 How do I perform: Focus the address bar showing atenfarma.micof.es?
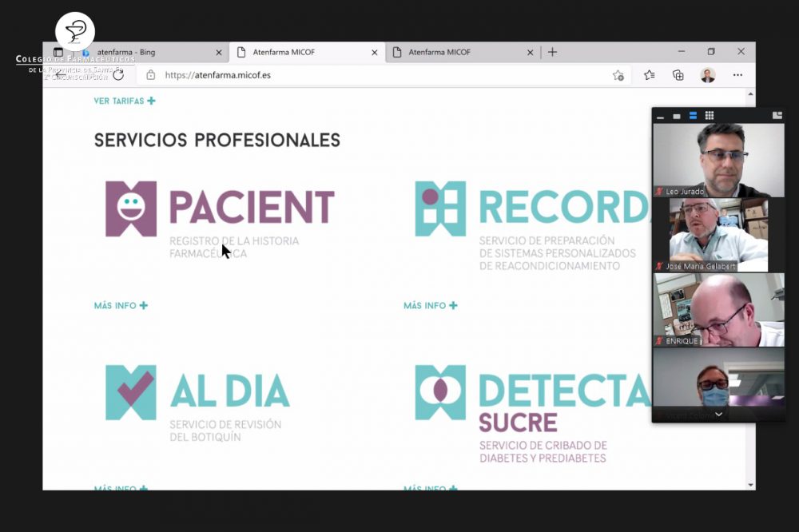click(x=218, y=75)
